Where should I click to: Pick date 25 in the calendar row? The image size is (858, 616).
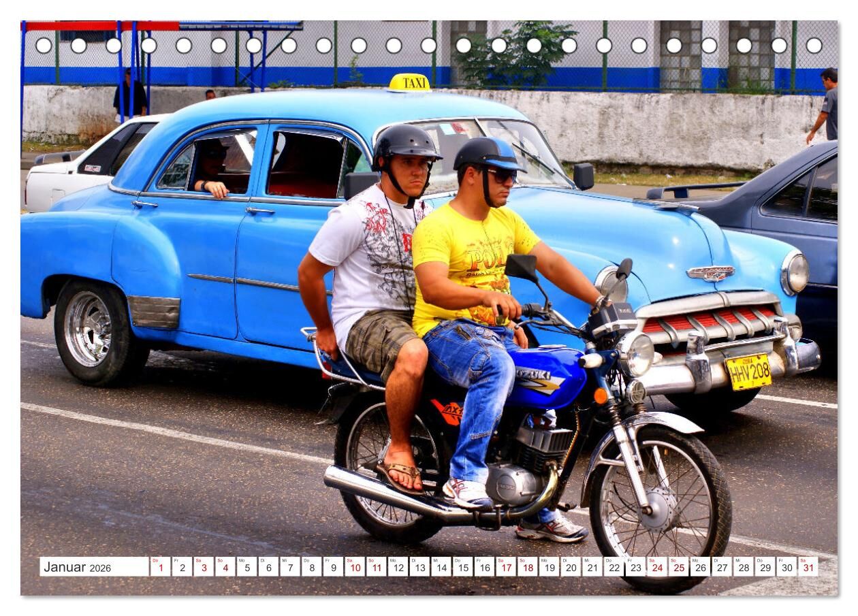[678, 567]
